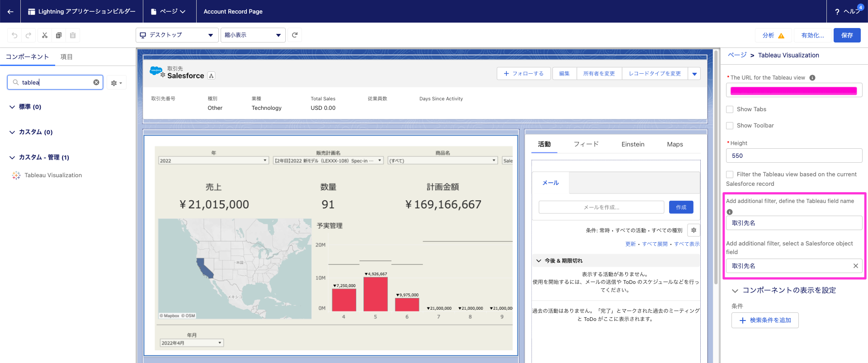This screenshot has height=363, width=868.
Task: Open the help question mark icon
Action: point(837,11)
